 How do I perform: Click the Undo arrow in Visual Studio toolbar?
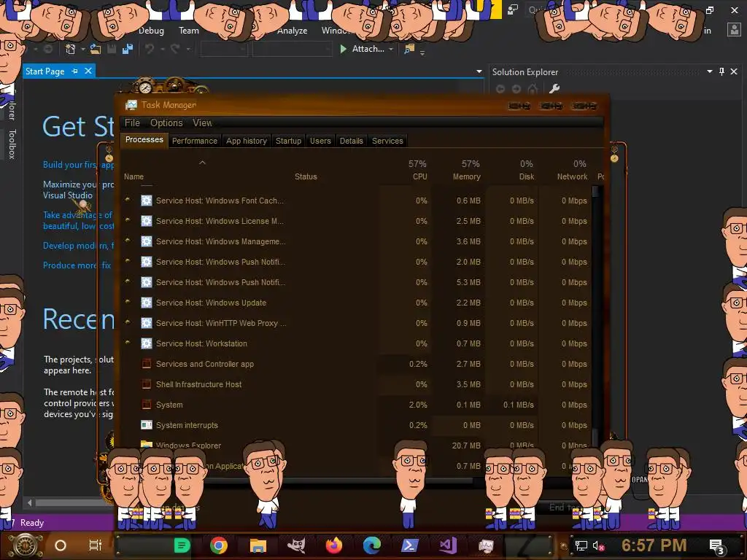150,49
